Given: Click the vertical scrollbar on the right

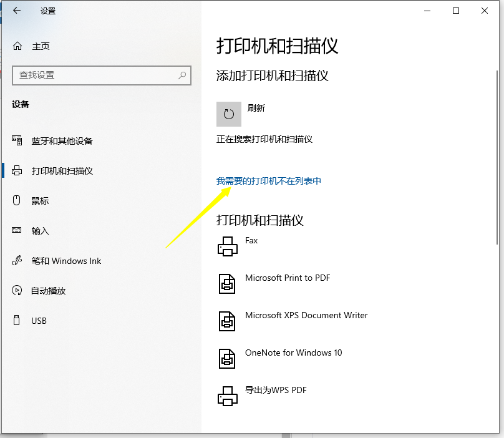Looking at the screenshot, I should tap(497, 158).
